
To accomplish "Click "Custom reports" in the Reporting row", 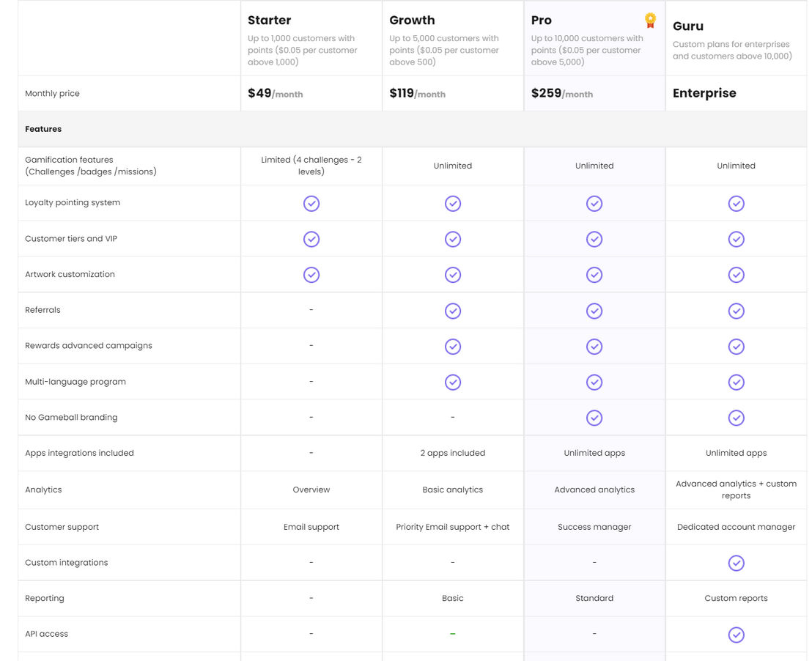I will point(736,598).
